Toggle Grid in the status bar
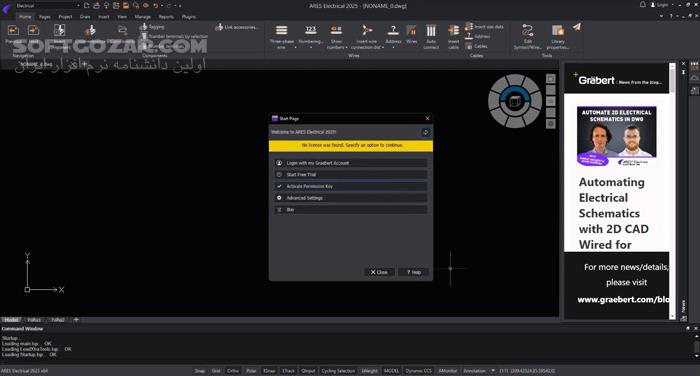The image size is (700, 376). tap(216, 371)
